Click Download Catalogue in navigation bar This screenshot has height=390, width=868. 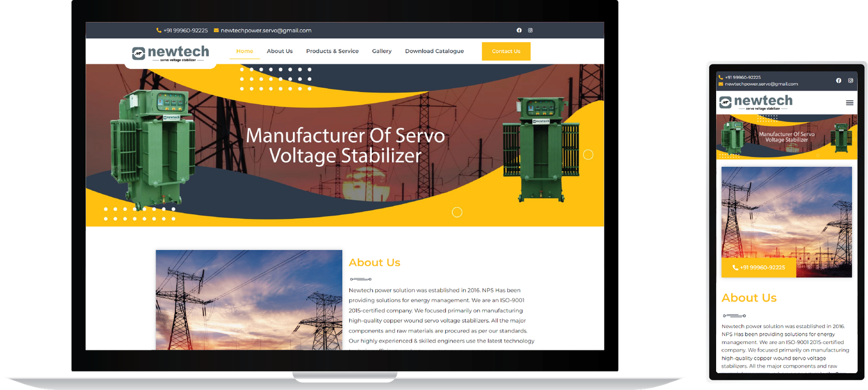point(434,51)
